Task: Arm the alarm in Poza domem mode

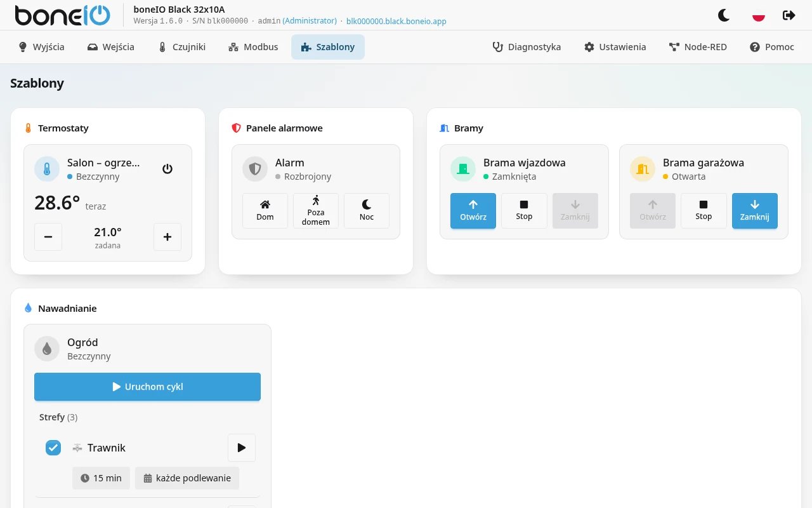Action: pos(316,211)
